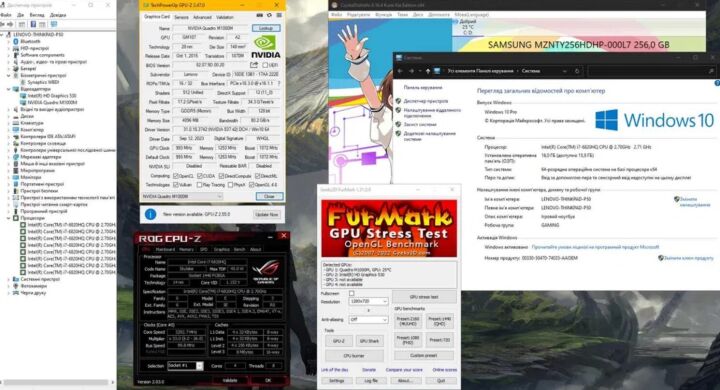Screen dimensions: 720x390
Task: Select Intel(R) HD Graphics 530 in Device Manager
Action: pyautogui.click(x=51, y=96)
